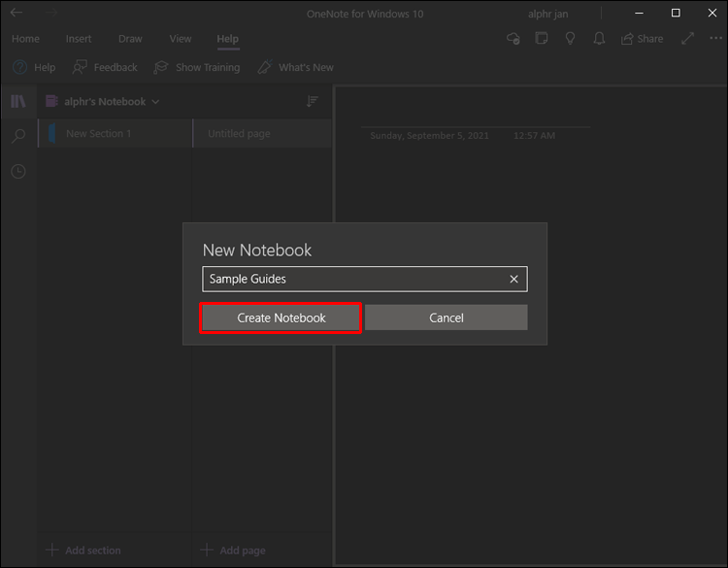
Task: Click the forward arrow navigation icon
Action: [51, 13]
